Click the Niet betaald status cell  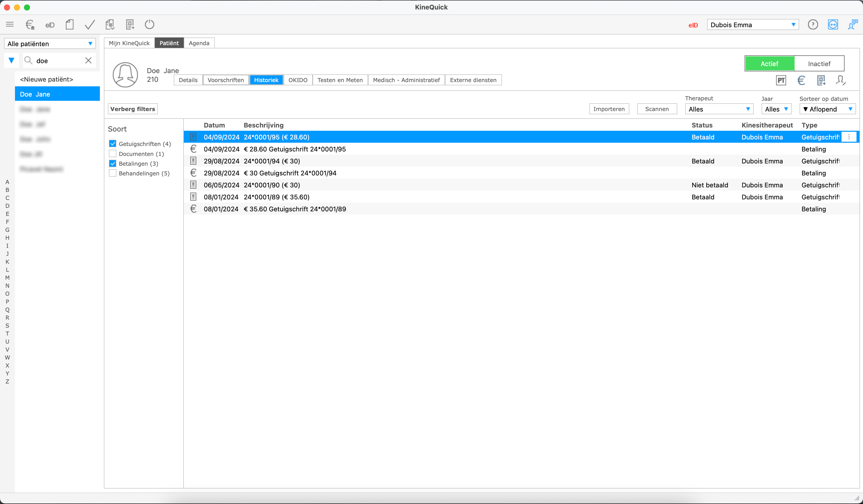coord(710,185)
